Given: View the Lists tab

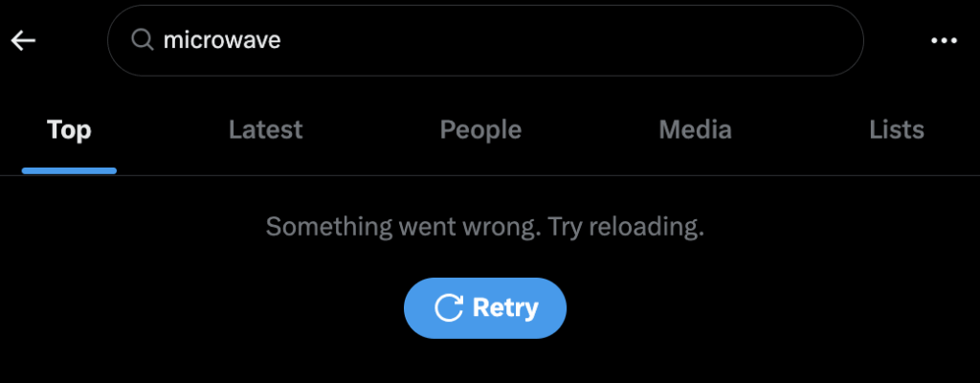Looking at the screenshot, I should click(x=896, y=129).
